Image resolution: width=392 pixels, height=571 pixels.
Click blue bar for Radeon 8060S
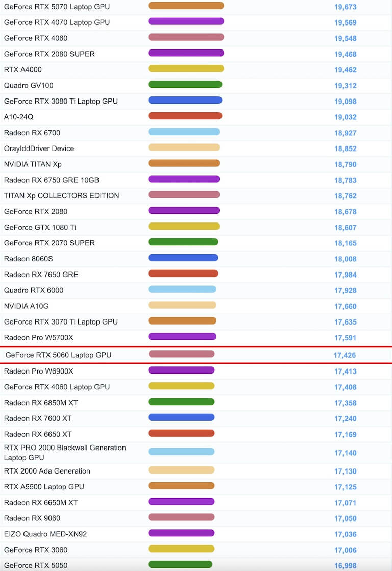click(x=183, y=258)
